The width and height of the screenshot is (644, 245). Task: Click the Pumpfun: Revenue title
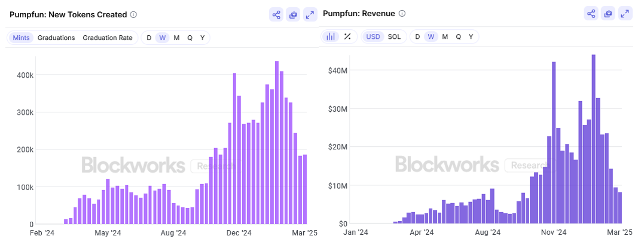click(359, 14)
